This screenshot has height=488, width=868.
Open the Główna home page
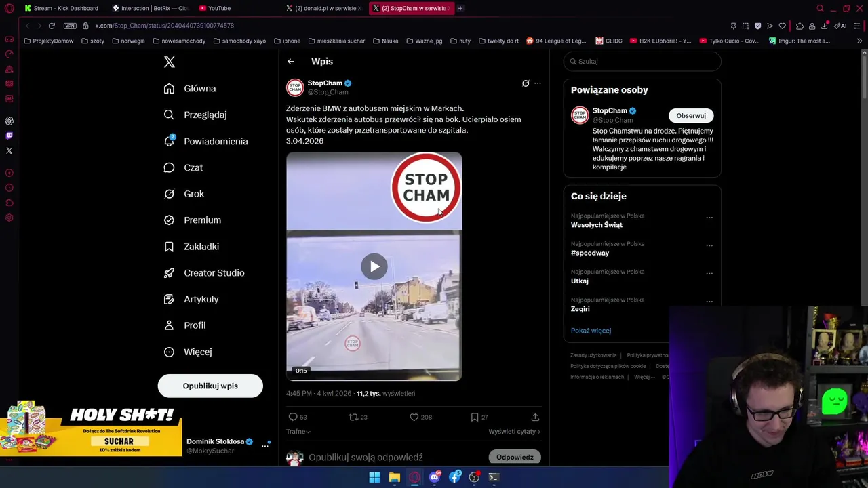coord(190,89)
